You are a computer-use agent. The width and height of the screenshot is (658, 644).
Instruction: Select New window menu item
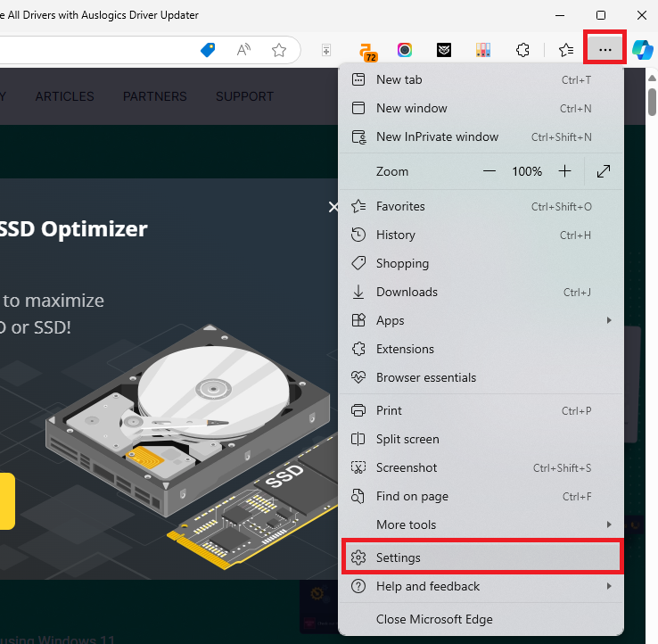(481, 108)
